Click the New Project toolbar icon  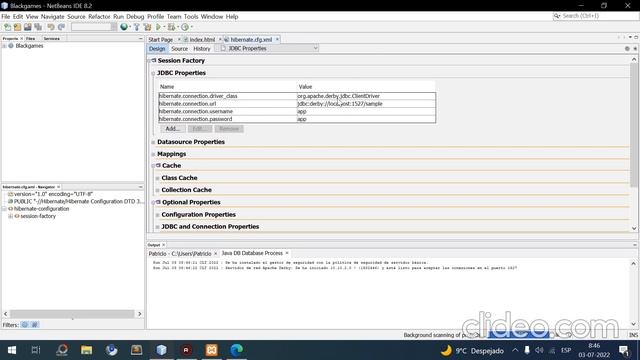tap(17, 27)
